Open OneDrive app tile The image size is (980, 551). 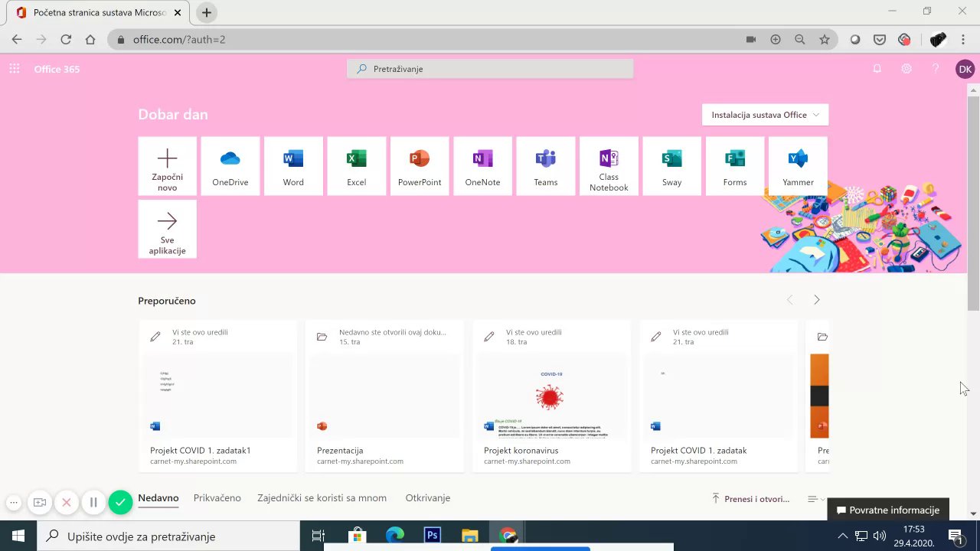coord(230,166)
